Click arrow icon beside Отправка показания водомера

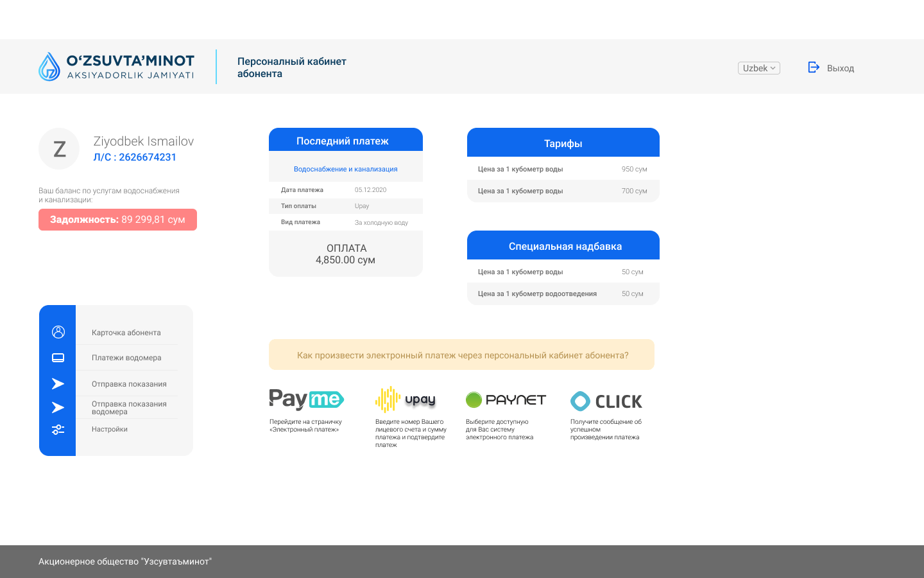[58, 407]
